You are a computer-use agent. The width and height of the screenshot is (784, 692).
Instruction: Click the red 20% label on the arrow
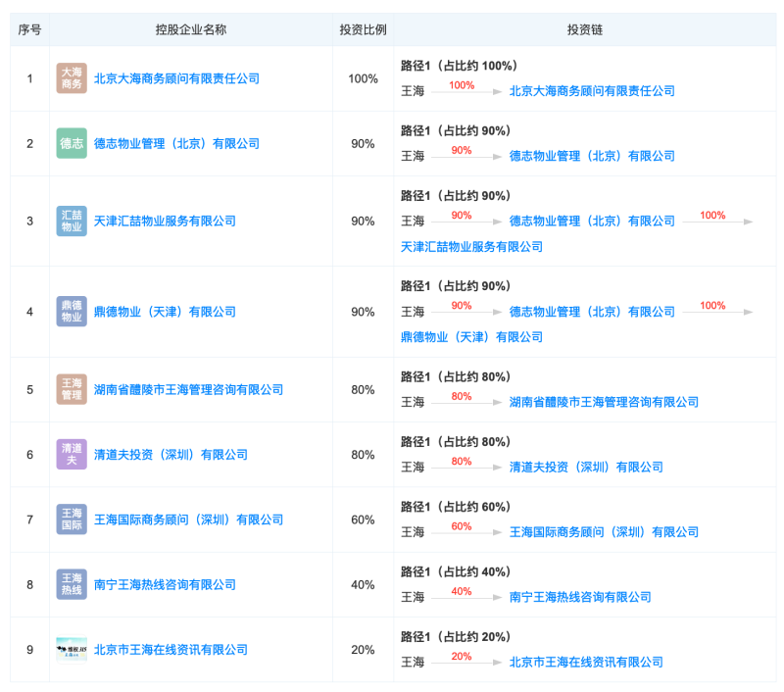tap(462, 656)
